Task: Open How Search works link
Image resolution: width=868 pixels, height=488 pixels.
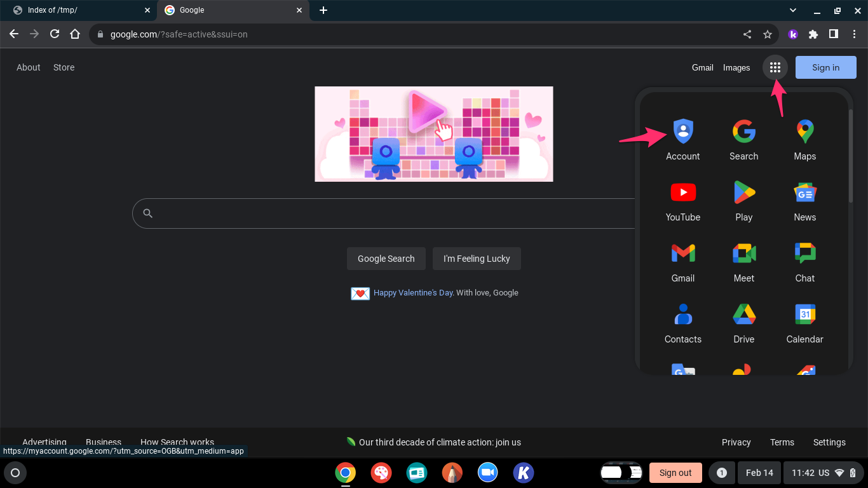Action: (177, 442)
